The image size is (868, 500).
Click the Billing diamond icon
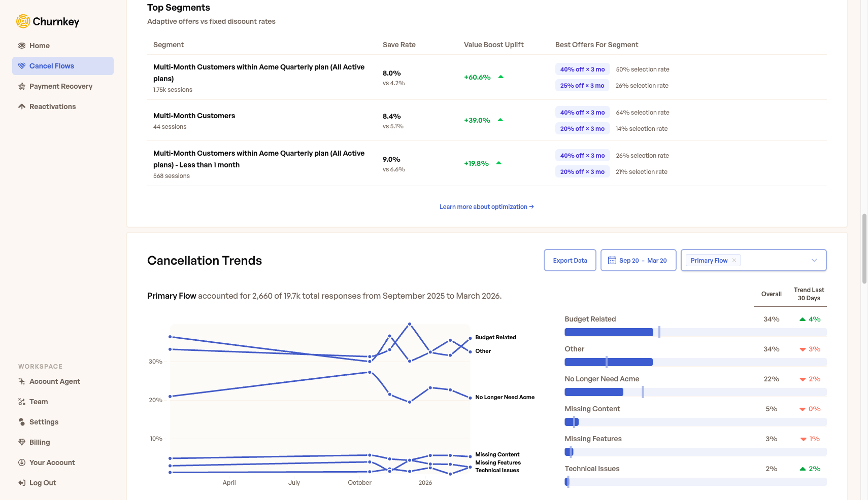[22, 442]
